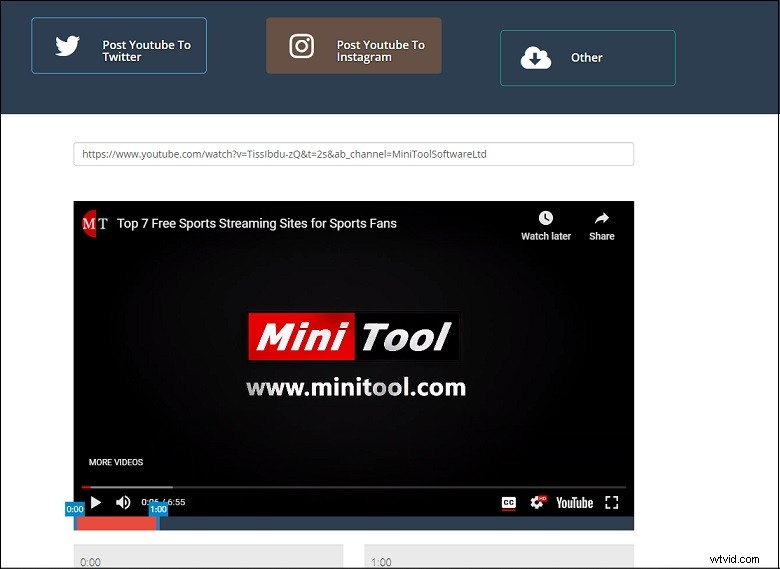
Task: Play the YouTube video
Action: coord(96,502)
